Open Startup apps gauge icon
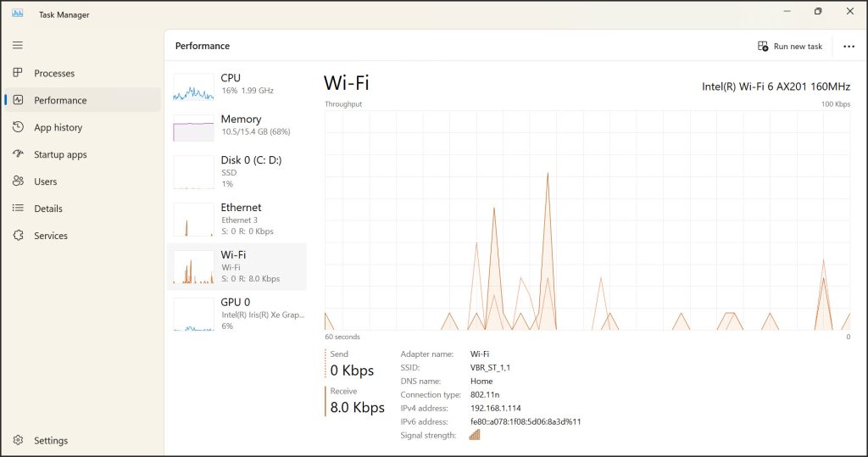 pos(18,154)
